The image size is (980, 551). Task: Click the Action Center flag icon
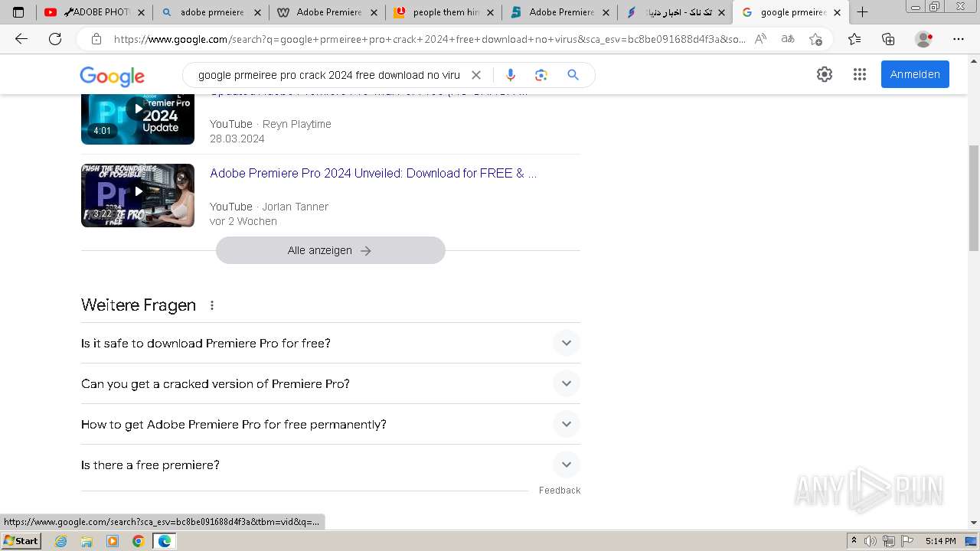(906, 541)
